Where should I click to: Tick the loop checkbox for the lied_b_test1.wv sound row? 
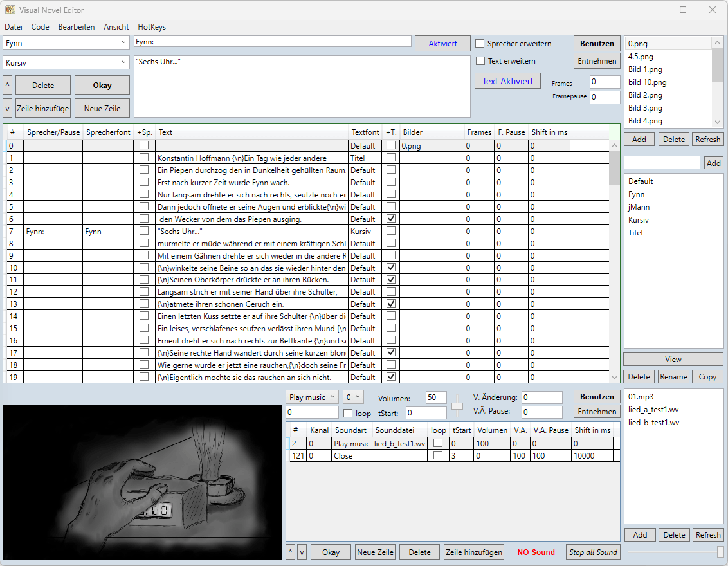[438, 443]
